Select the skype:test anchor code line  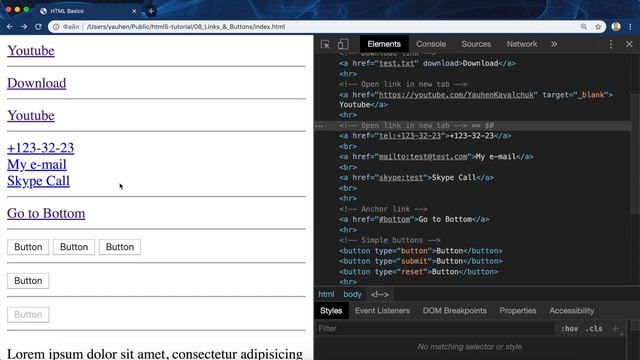click(416, 178)
